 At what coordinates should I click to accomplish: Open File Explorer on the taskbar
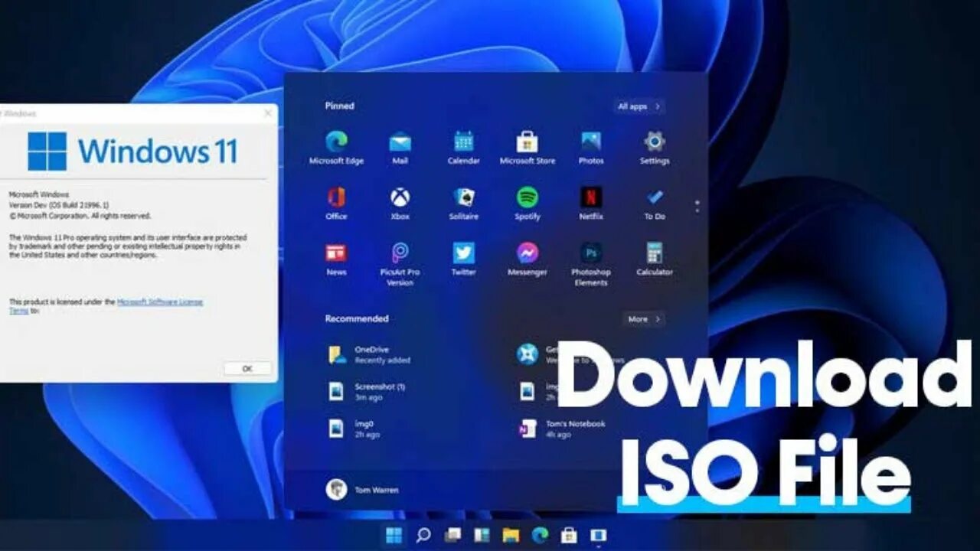(x=511, y=535)
